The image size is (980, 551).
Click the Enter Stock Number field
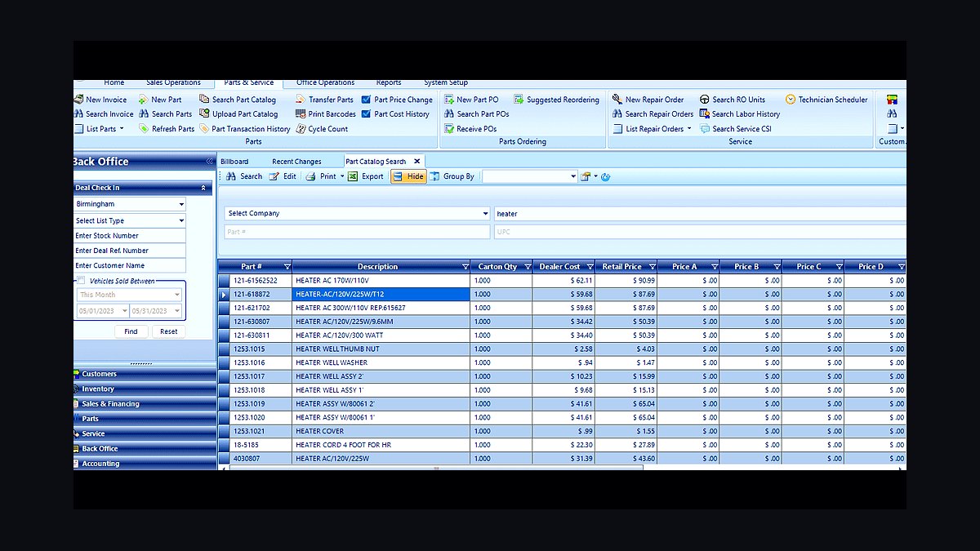(x=130, y=236)
